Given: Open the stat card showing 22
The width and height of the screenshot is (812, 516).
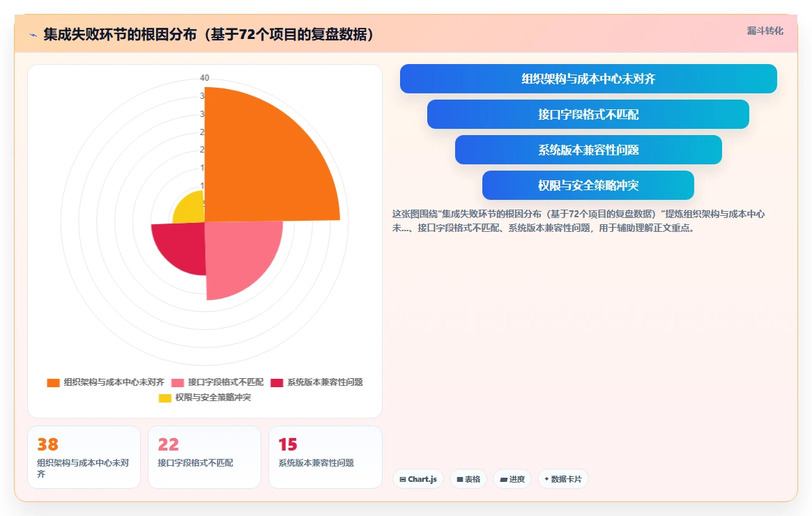Looking at the screenshot, I should (204, 458).
